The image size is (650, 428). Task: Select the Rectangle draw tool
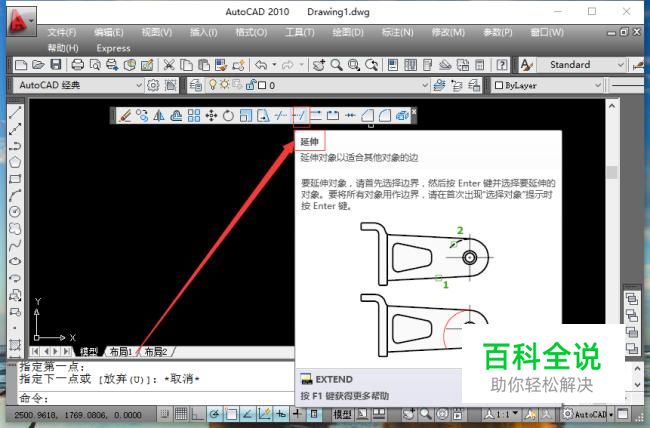tap(15, 179)
